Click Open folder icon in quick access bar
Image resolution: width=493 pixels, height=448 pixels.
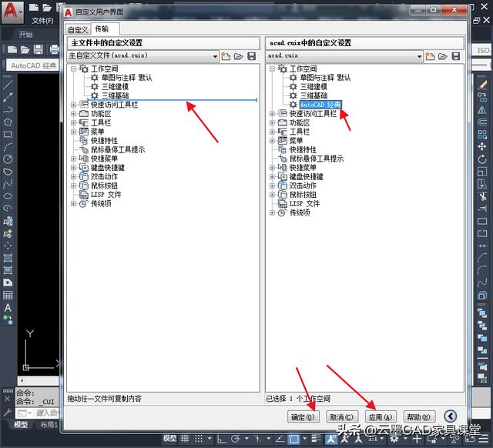46,7
